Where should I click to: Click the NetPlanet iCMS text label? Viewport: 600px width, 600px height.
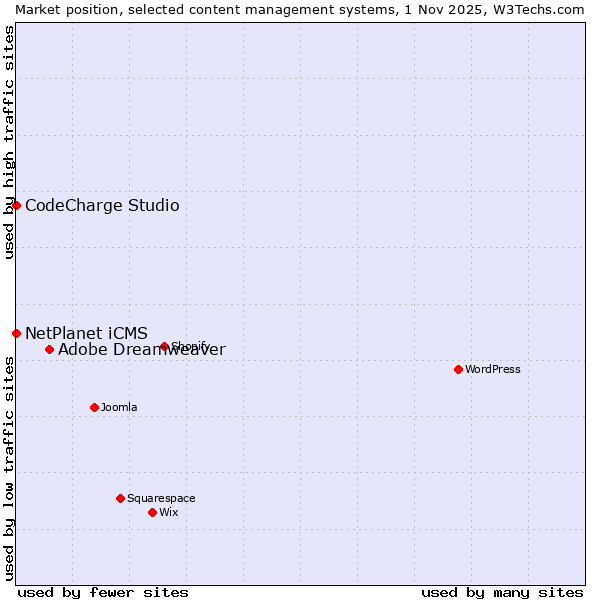tap(86, 333)
